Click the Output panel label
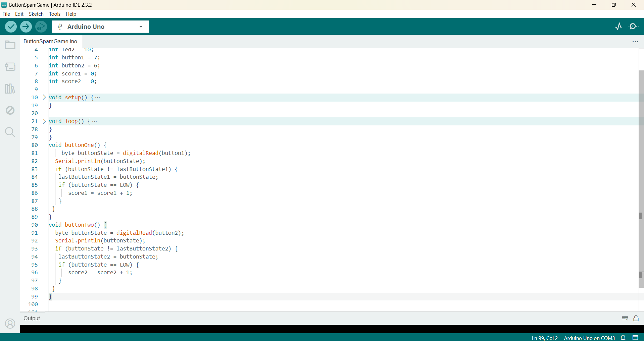644x341 pixels. click(32, 318)
